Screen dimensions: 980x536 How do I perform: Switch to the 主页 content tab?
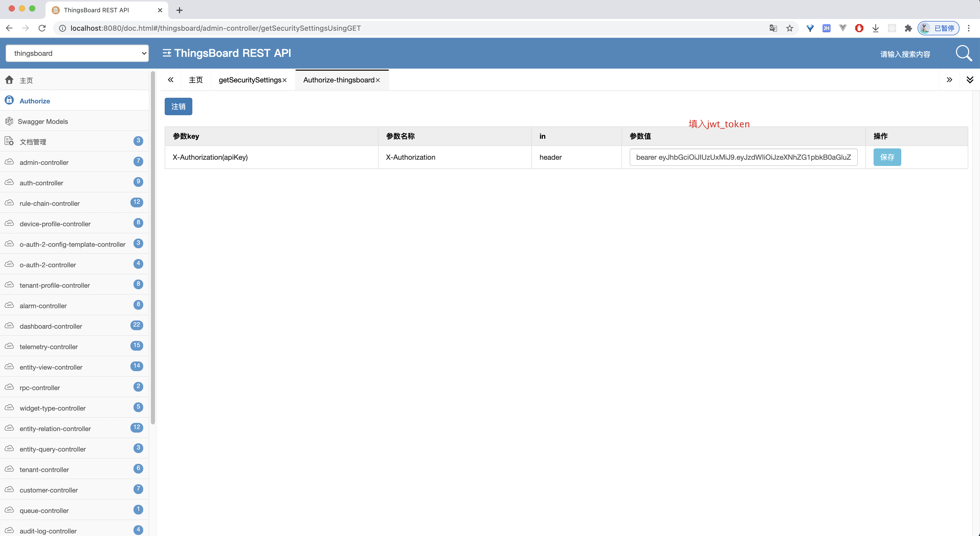[x=196, y=80]
